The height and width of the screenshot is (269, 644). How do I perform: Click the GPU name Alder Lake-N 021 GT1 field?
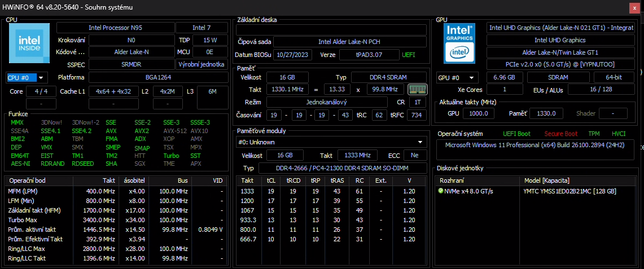560,28
